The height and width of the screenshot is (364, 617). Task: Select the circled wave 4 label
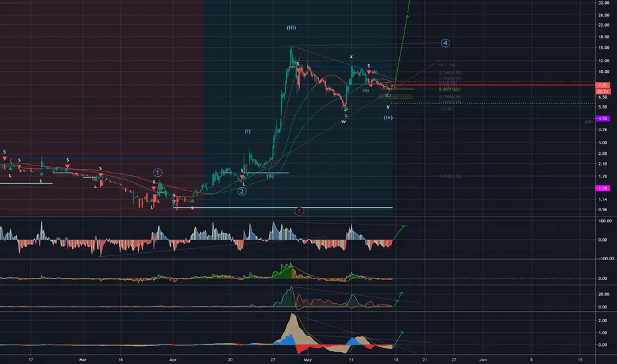[x=445, y=43]
